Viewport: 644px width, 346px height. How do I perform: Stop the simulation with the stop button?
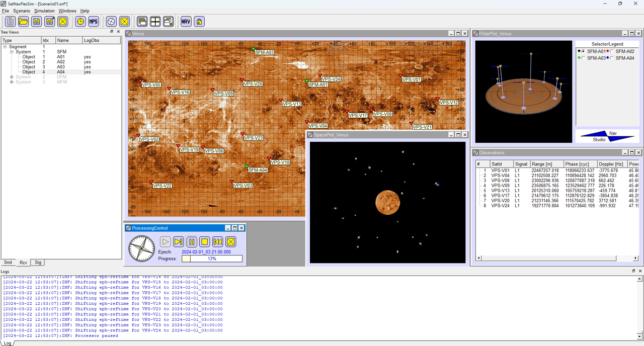click(x=205, y=242)
